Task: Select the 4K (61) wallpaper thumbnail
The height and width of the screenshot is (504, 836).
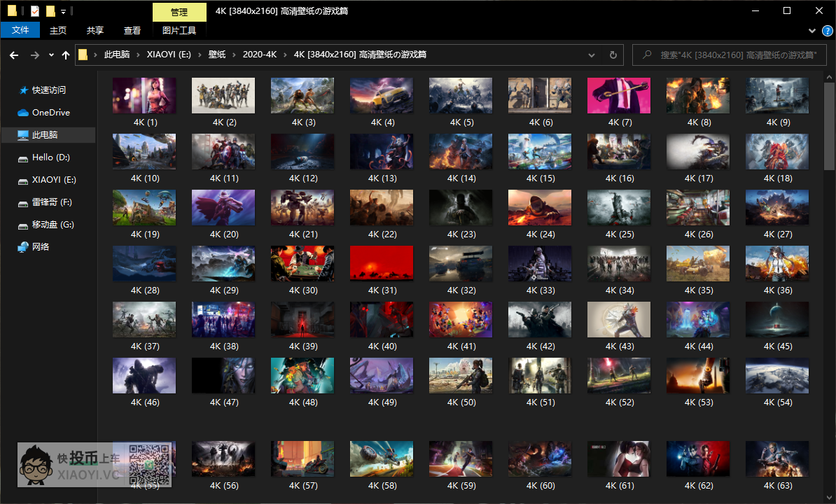Action: click(619, 458)
